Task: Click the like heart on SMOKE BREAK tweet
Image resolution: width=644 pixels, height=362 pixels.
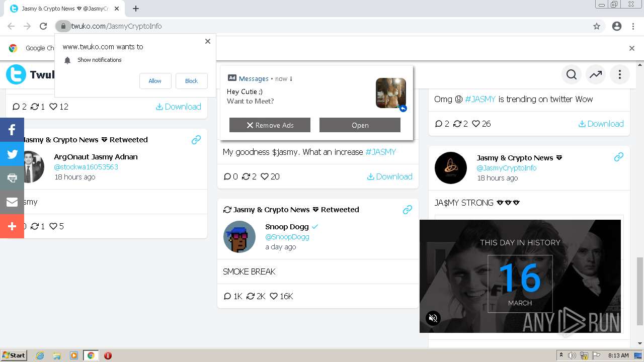Action: (x=274, y=296)
